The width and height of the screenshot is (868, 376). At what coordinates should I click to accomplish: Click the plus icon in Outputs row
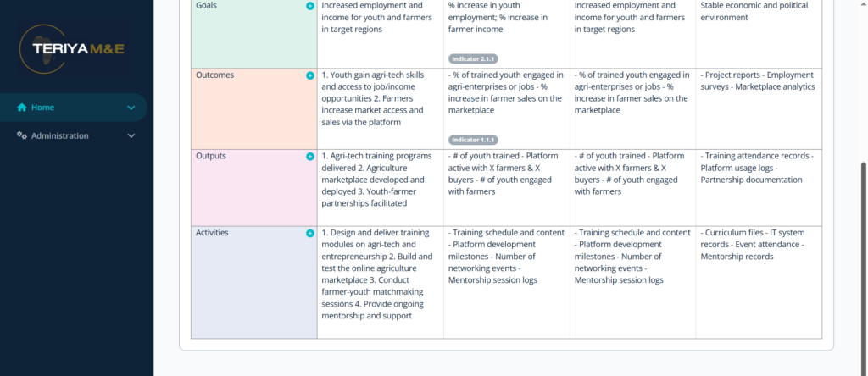point(310,157)
